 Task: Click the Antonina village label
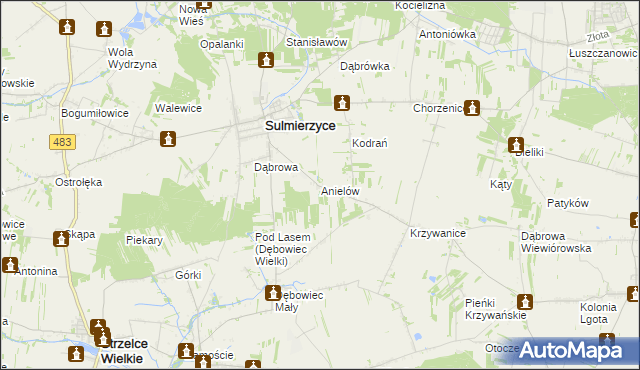point(36,271)
